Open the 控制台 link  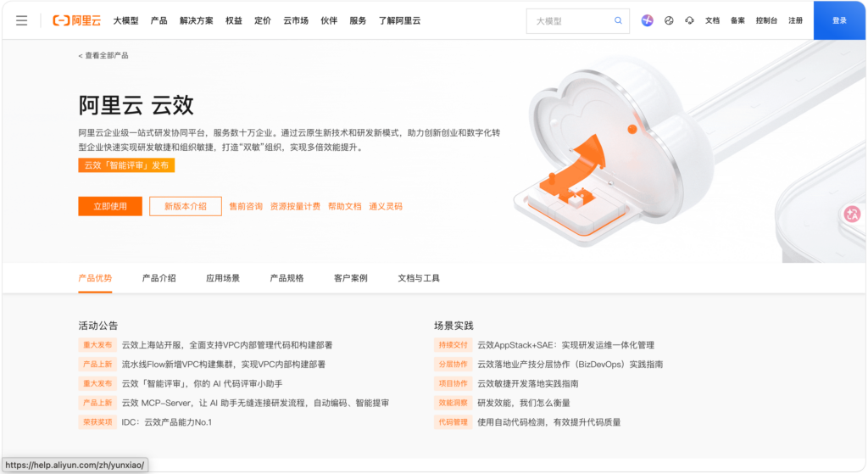(766, 20)
